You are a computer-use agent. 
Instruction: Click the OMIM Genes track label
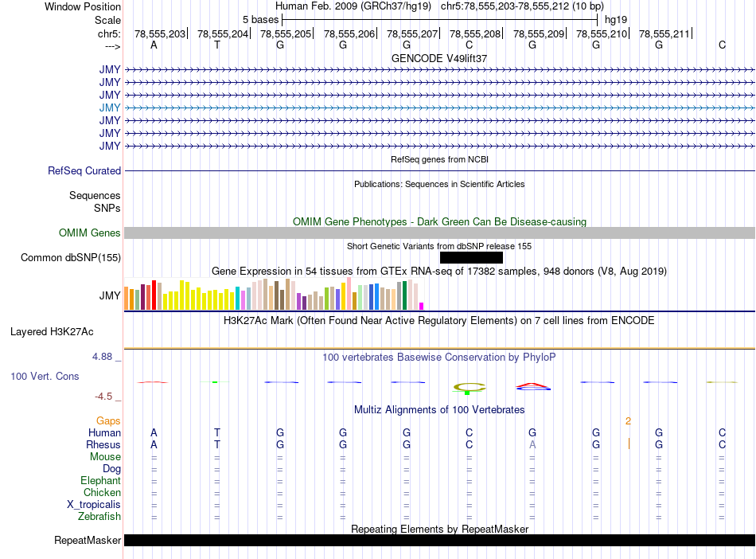click(90, 233)
